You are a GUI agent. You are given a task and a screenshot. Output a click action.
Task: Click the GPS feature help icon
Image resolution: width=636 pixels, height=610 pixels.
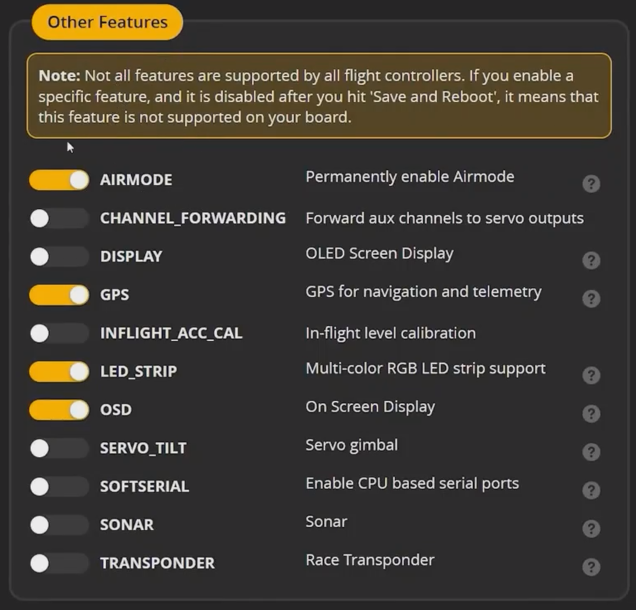coord(591,298)
